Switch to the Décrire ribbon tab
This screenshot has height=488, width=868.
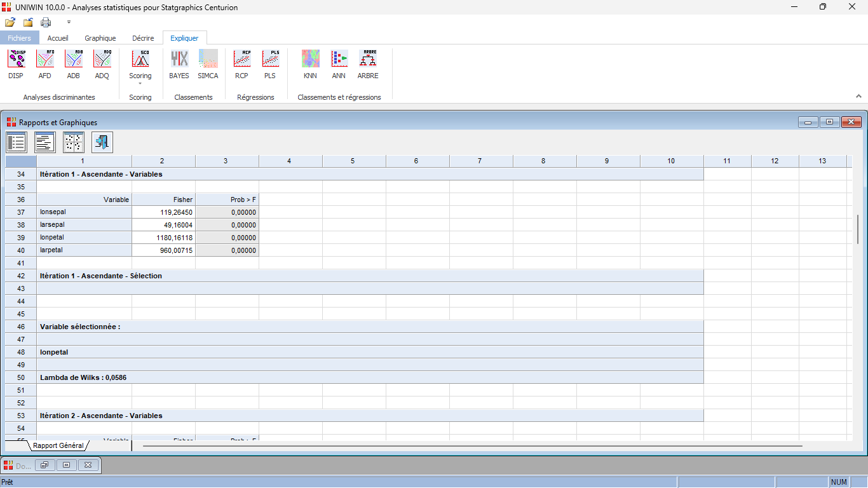coord(143,38)
